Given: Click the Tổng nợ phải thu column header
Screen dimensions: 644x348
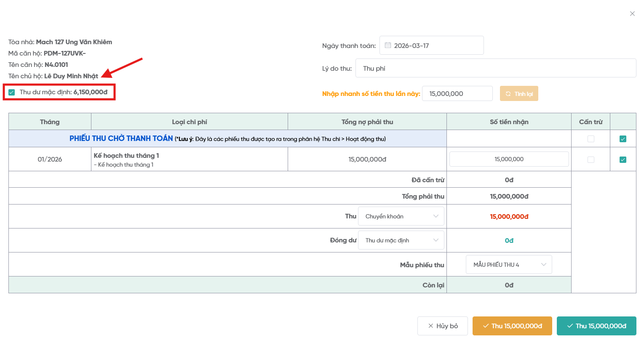Looking at the screenshot, I should [x=367, y=122].
